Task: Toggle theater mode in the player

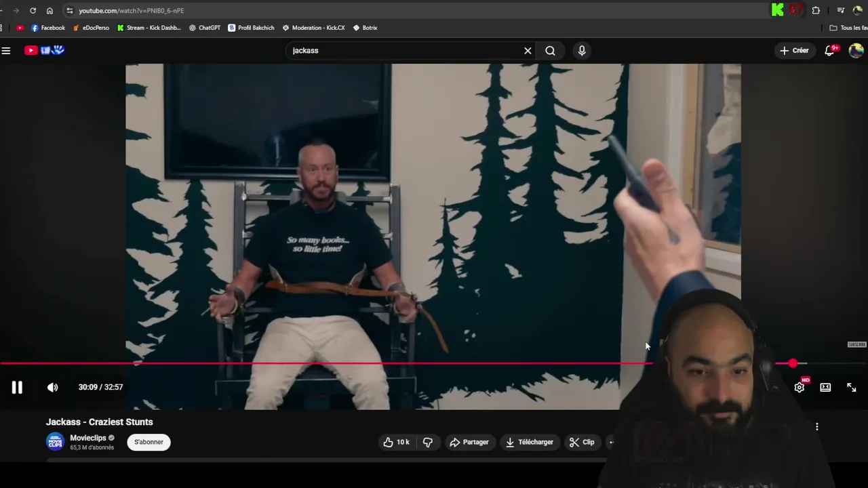Action: click(825, 387)
